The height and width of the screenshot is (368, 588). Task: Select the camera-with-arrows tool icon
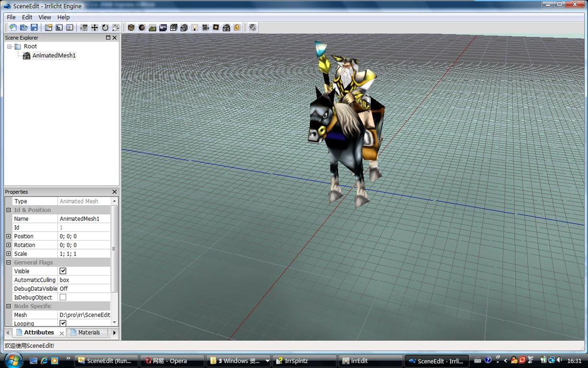tap(84, 28)
